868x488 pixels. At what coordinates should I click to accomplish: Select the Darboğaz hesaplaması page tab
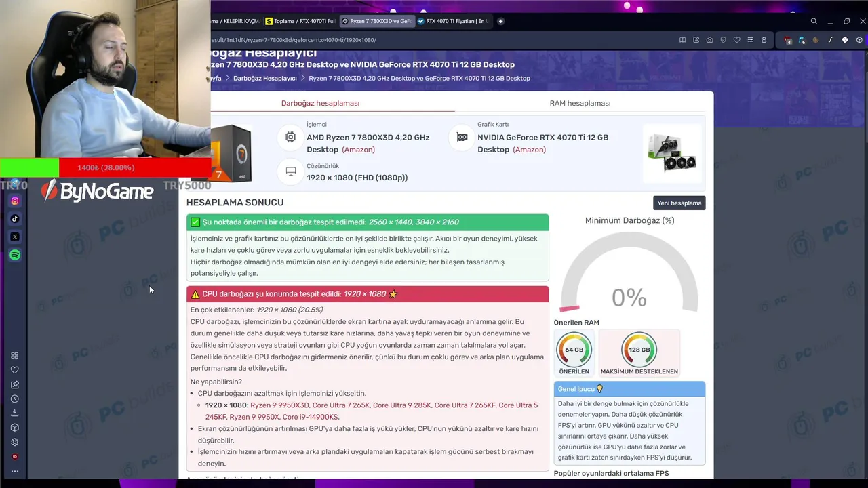pyautogui.click(x=320, y=103)
